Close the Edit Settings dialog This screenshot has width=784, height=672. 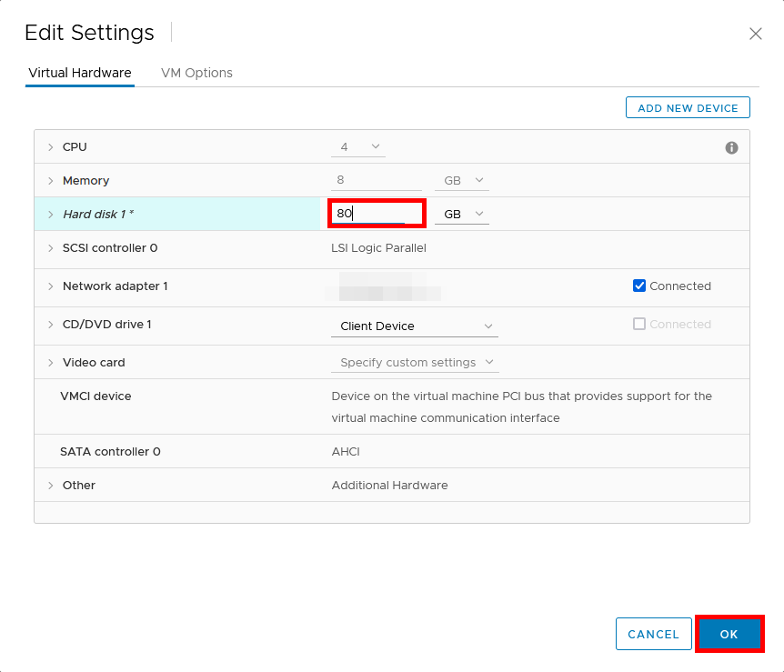[x=756, y=34]
